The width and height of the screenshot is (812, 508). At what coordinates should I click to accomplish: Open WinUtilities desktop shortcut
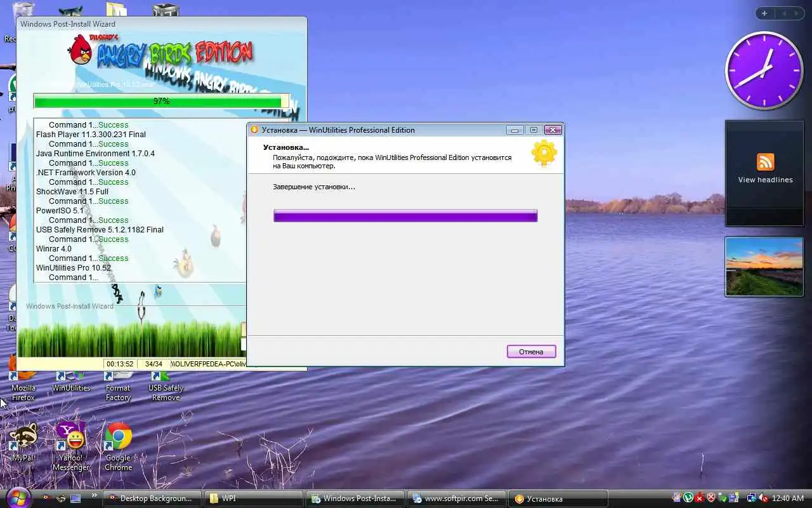(x=71, y=381)
